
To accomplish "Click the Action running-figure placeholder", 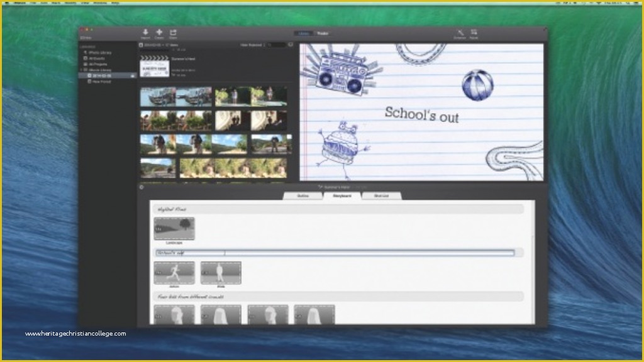I will coord(174,273).
